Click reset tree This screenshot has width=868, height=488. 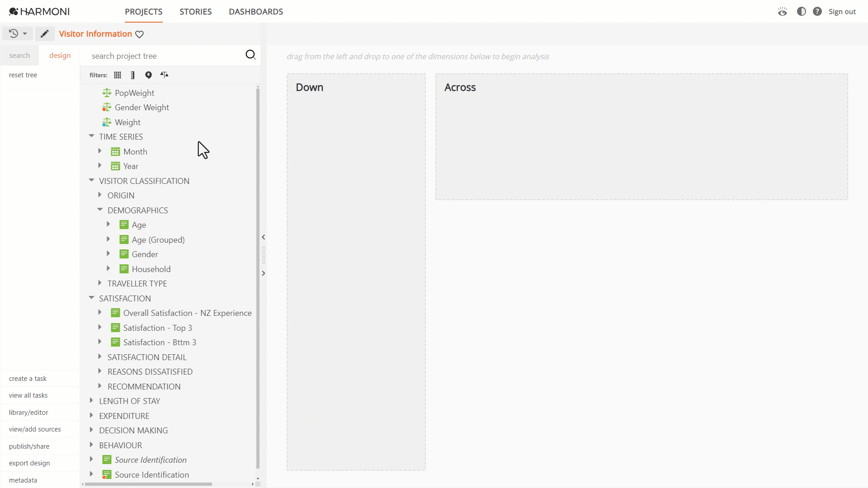click(x=23, y=75)
